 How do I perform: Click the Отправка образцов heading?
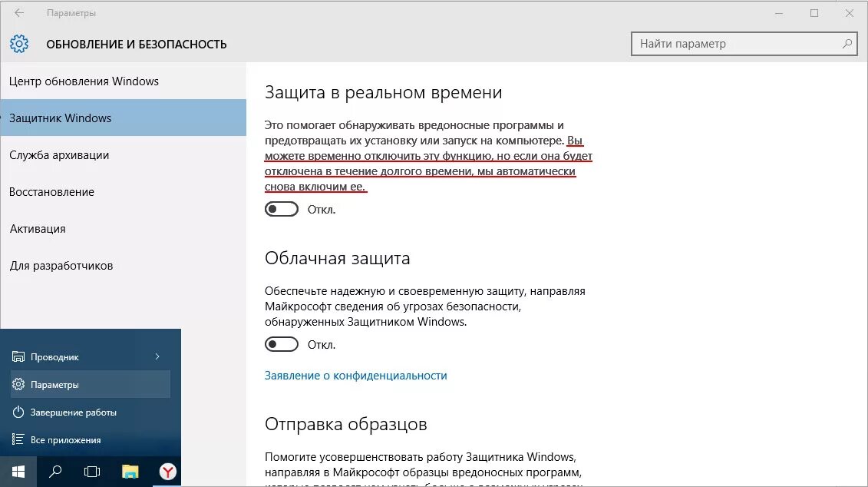[345, 424]
